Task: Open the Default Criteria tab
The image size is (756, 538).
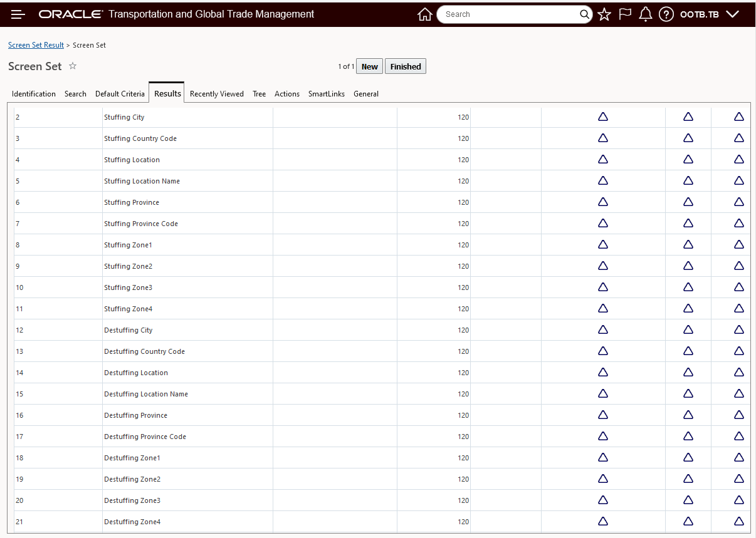Action: pos(120,94)
